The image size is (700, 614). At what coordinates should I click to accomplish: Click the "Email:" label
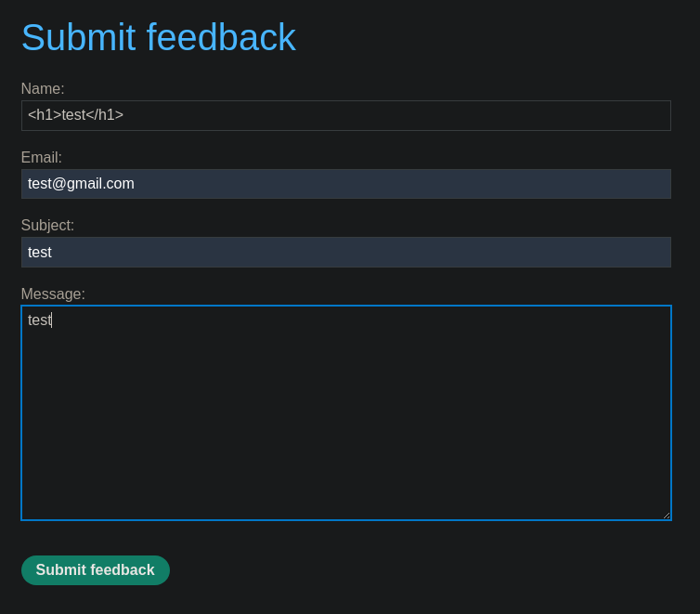tap(42, 158)
